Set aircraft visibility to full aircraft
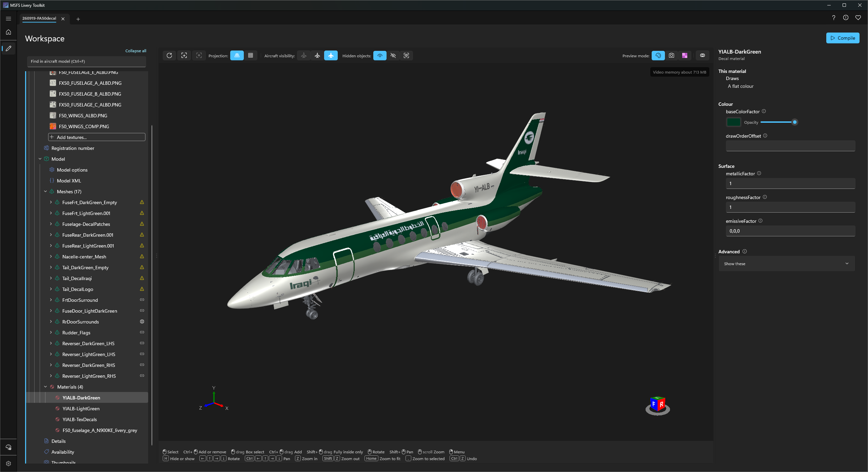 click(331, 56)
